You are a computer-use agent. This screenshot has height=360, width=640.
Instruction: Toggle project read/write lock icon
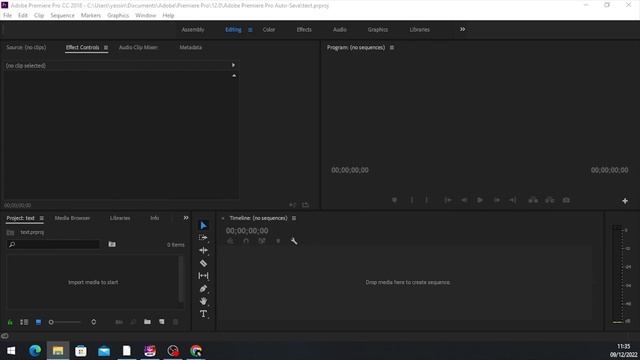[10, 322]
